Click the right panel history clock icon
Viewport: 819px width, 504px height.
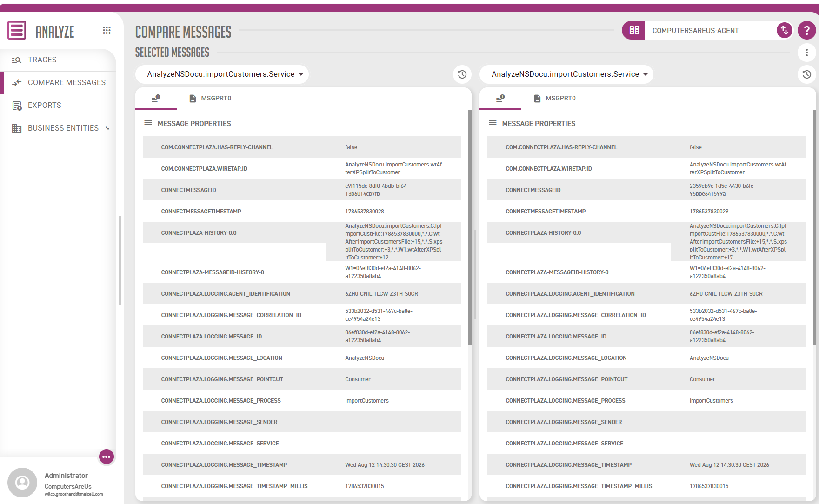click(x=807, y=74)
